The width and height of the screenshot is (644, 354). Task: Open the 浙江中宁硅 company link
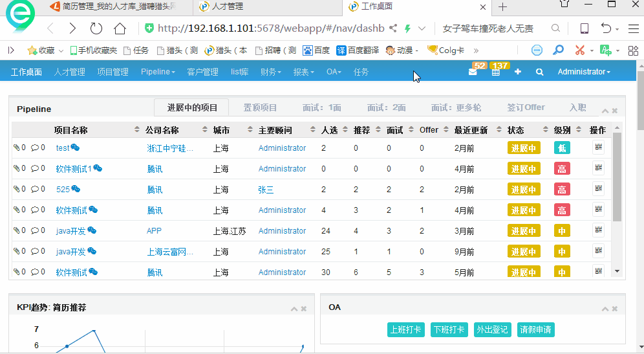(x=170, y=148)
